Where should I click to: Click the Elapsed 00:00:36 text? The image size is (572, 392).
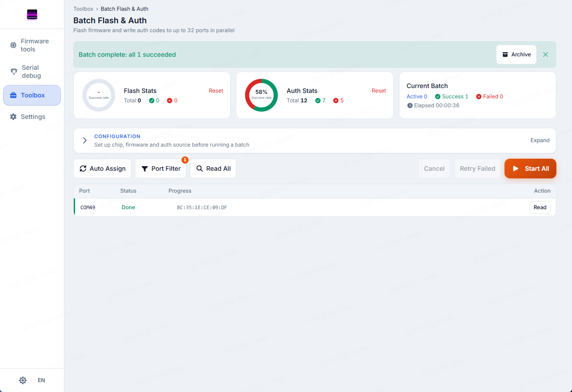pyautogui.click(x=437, y=105)
